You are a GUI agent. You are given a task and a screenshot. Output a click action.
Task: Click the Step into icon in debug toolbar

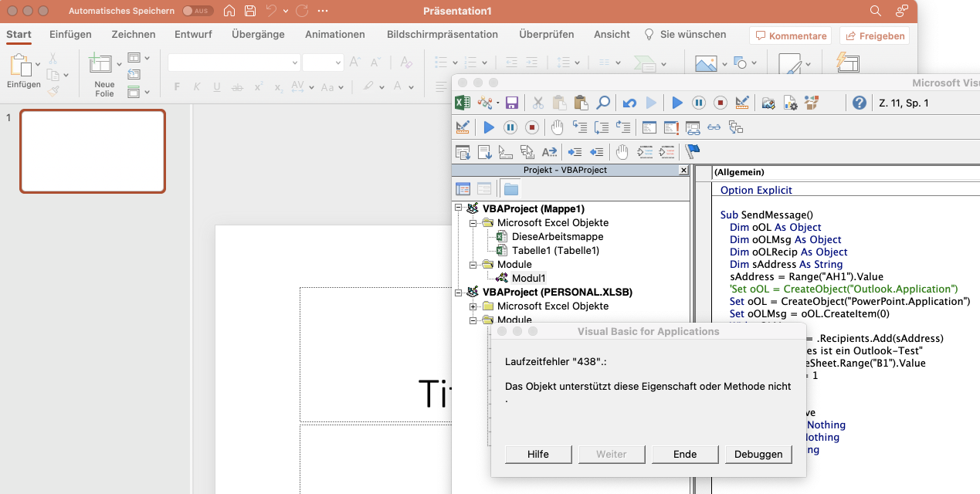[x=579, y=127]
